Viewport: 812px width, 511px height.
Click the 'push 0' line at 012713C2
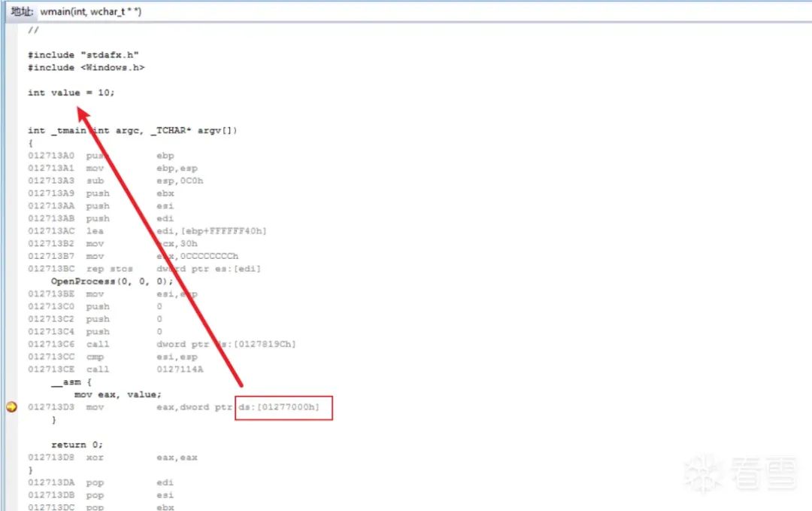coord(95,319)
